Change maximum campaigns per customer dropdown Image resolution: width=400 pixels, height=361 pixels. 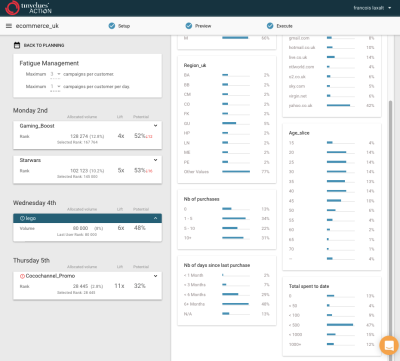[x=55, y=74]
